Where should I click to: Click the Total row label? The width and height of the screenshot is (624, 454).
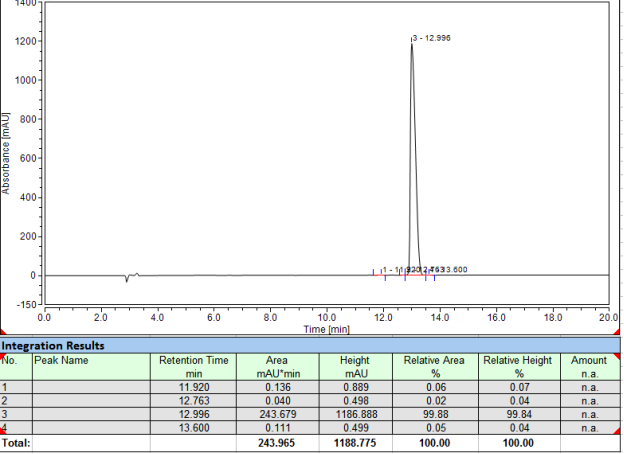point(16,441)
